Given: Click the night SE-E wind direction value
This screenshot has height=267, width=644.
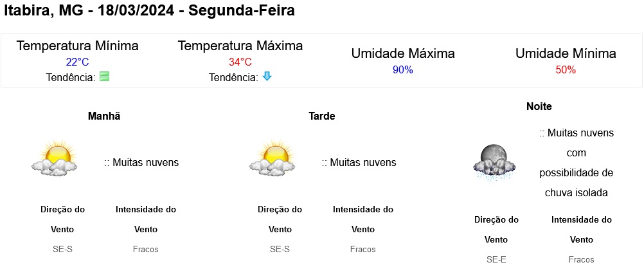Looking at the screenshot, I should pyautogui.click(x=496, y=259).
